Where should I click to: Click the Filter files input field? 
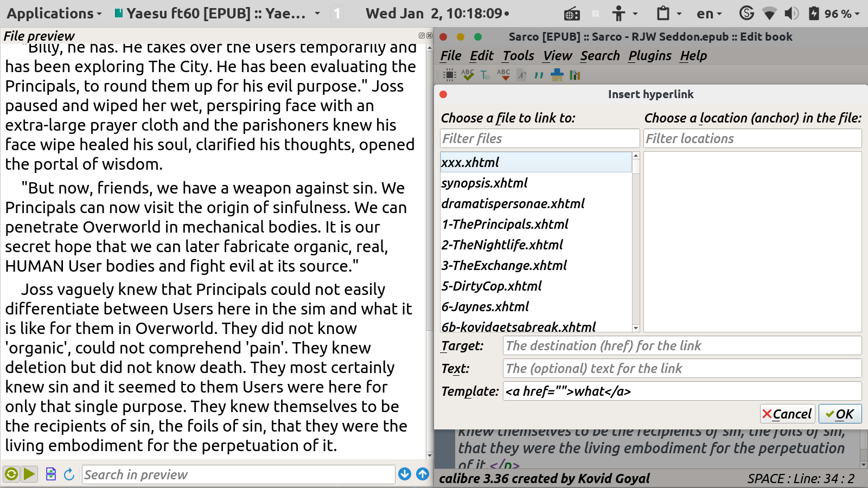tap(540, 138)
